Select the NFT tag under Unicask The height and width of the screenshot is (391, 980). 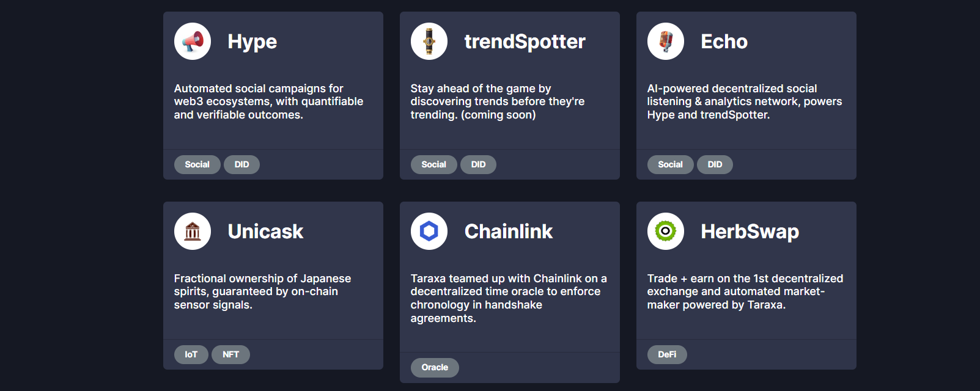(230, 354)
